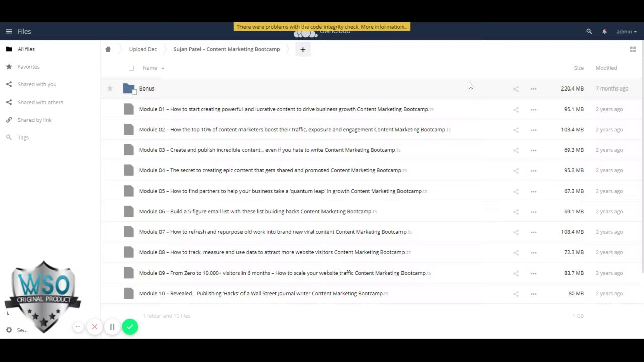Screen dimensions: 644x362
Task: Open Module 02 top 10% marketers file
Action: (295, 130)
